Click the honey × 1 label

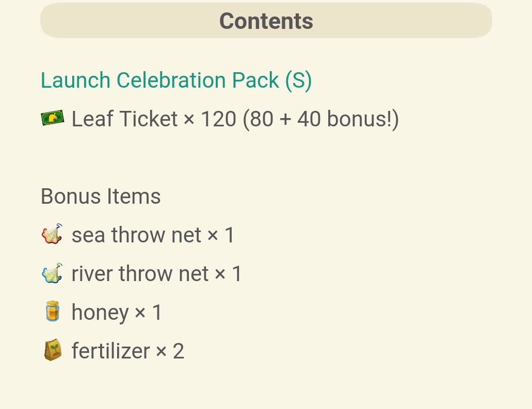pos(117,313)
